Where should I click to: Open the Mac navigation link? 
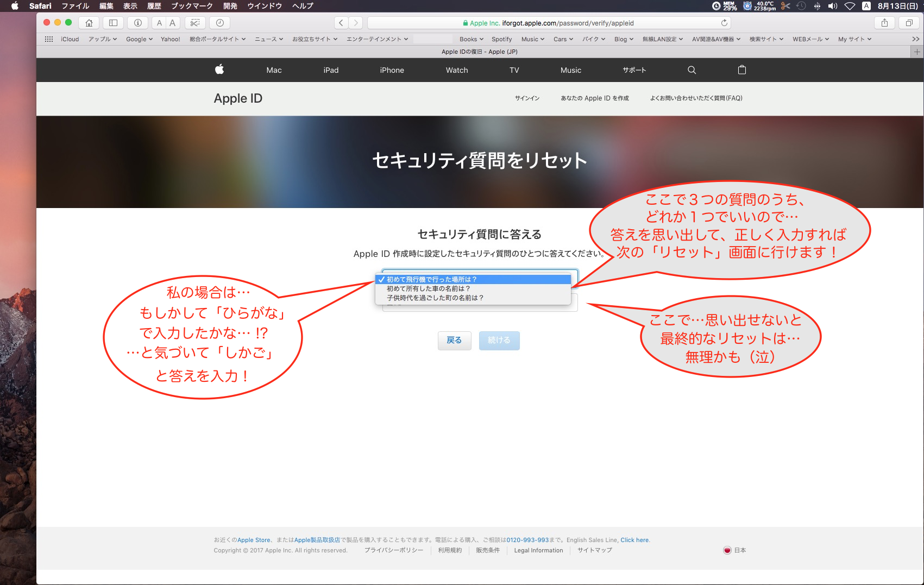coord(274,70)
